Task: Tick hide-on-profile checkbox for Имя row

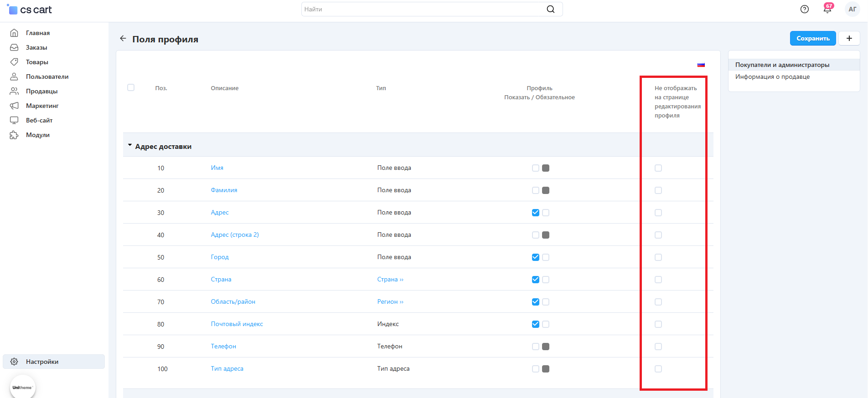Action: [658, 168]
